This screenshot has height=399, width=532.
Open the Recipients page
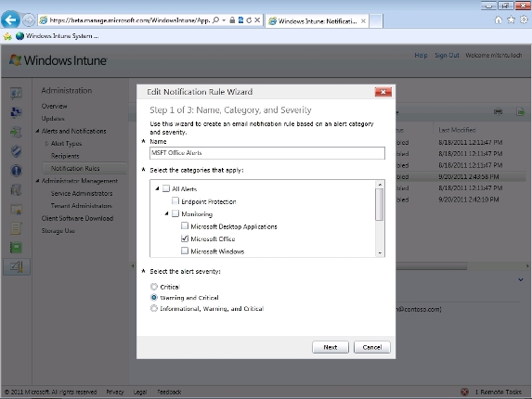[65, 156]
